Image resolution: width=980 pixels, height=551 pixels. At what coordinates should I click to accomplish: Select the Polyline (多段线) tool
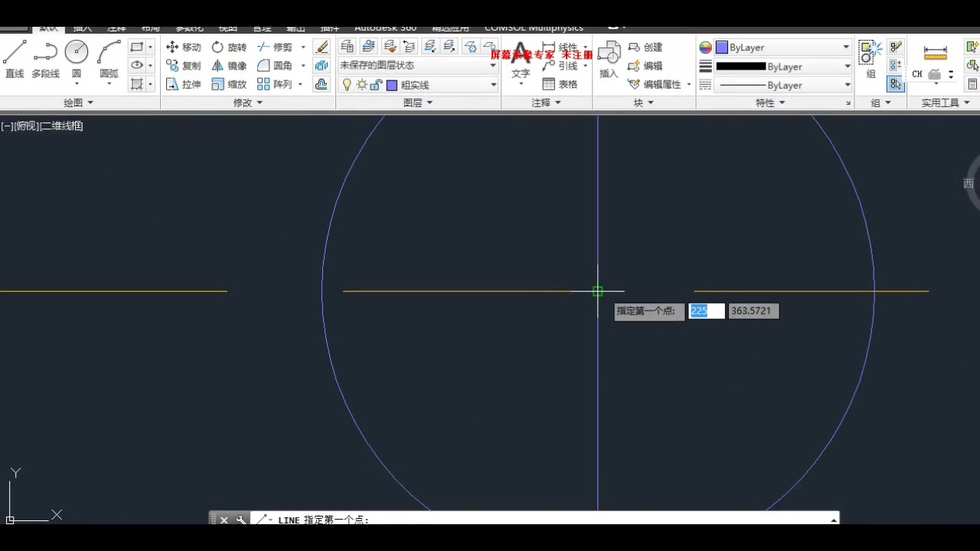pyautogui.click(x=45, y=60)
